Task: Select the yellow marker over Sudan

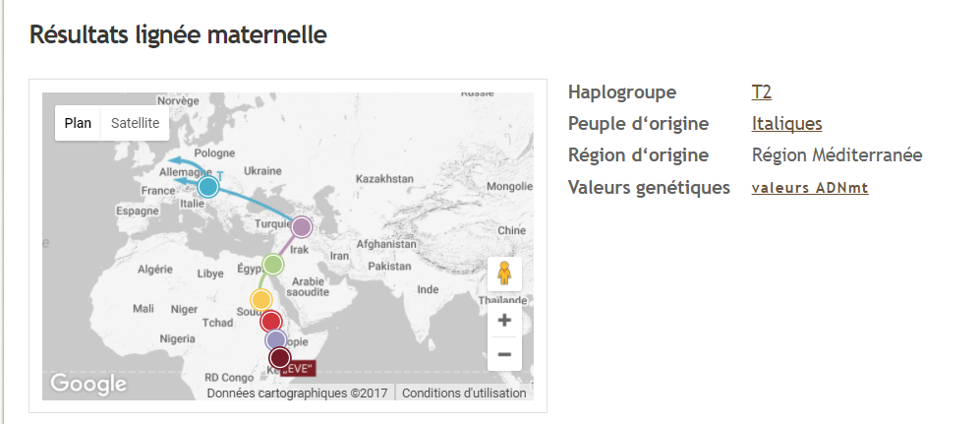Action: click(x=261, y=299)
